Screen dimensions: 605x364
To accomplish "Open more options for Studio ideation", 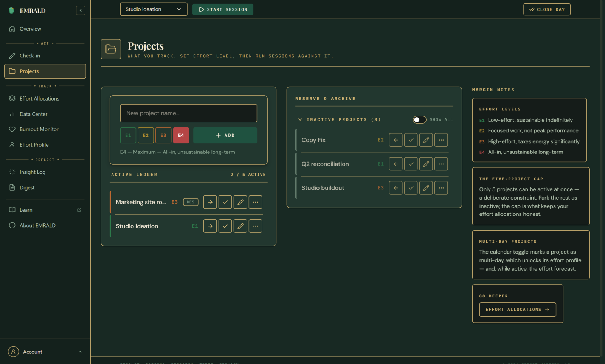I will pyautogui.click(x=256, y=226).
